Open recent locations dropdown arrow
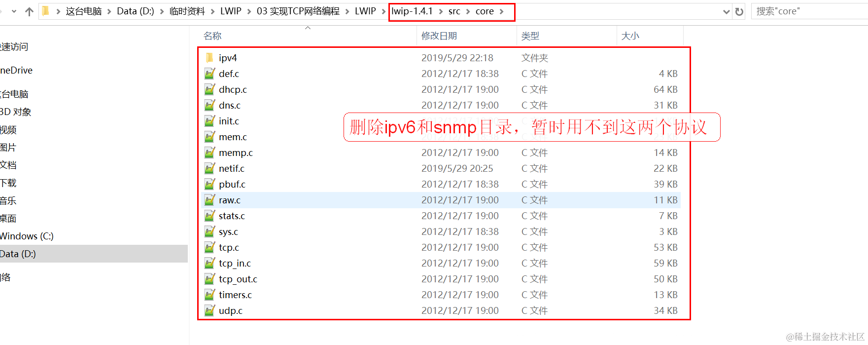 pos(14,11)
